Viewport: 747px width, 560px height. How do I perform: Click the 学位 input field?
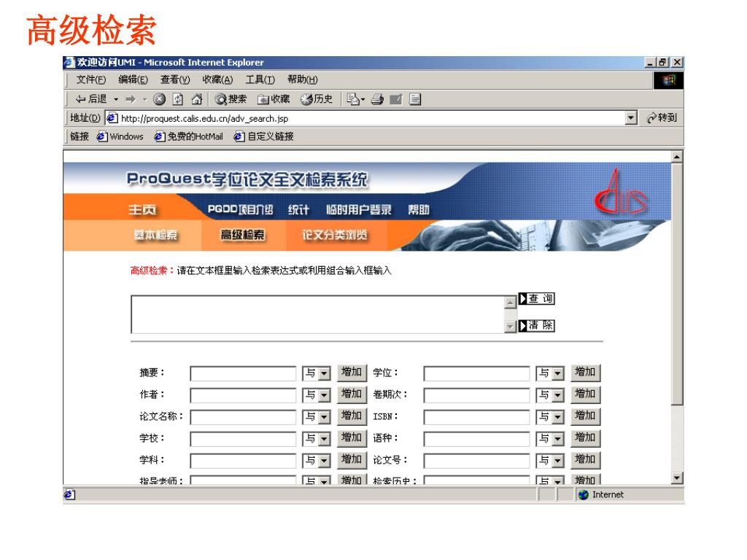coord(476,373)
